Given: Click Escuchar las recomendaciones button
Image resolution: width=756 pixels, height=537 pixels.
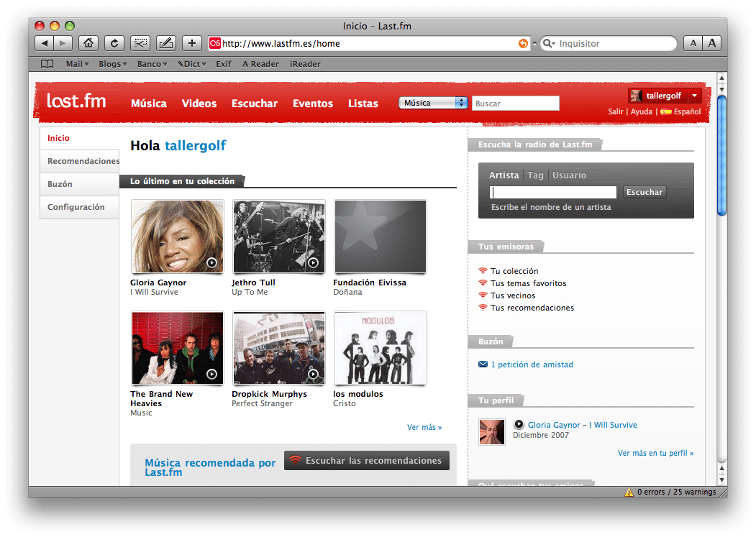Looking at the screenshot, I should [367, 460].
